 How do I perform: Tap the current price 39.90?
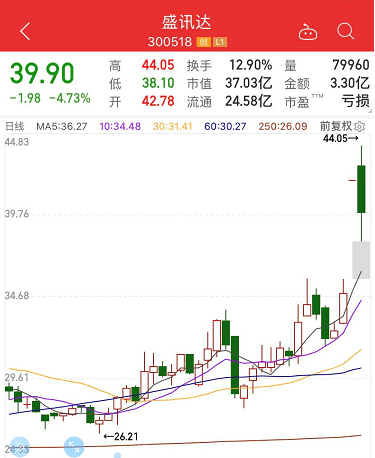coord(42,73)
